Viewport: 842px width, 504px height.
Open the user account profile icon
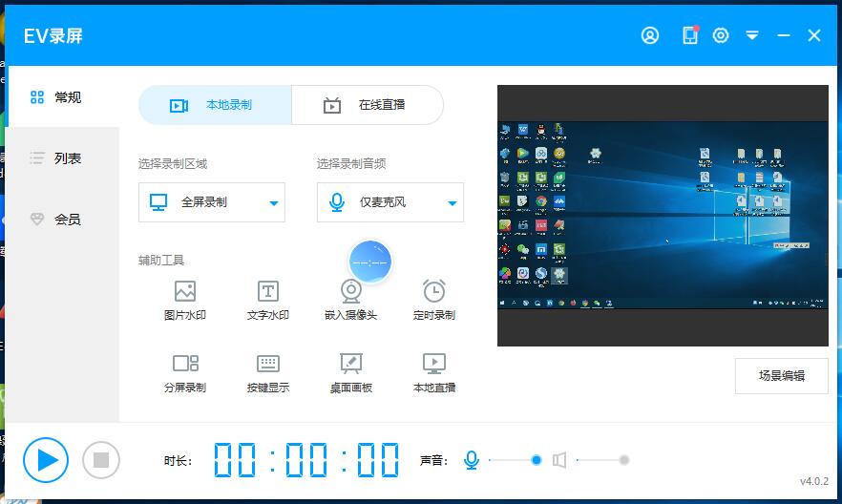pyautogui.click(x=650, y=35)
